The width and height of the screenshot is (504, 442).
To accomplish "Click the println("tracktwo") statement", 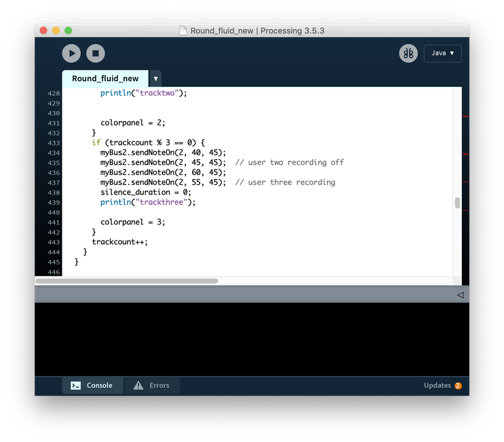I will coord(144,93).
